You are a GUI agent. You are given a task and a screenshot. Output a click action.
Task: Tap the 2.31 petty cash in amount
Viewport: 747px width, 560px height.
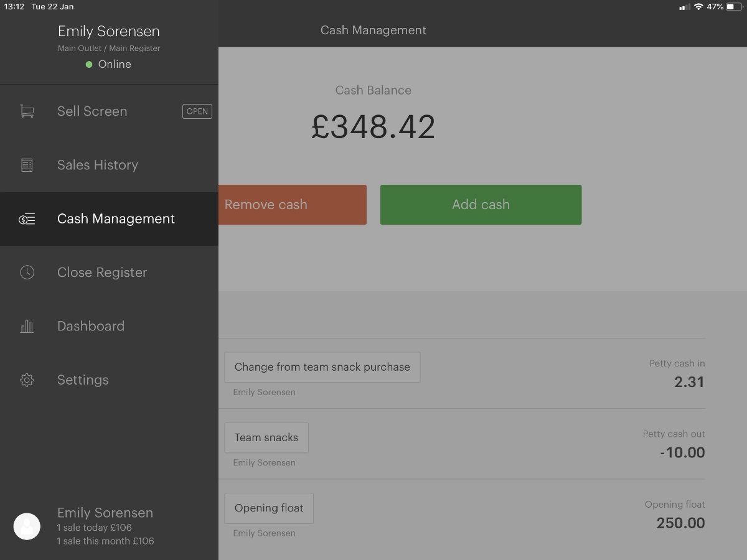689,382
